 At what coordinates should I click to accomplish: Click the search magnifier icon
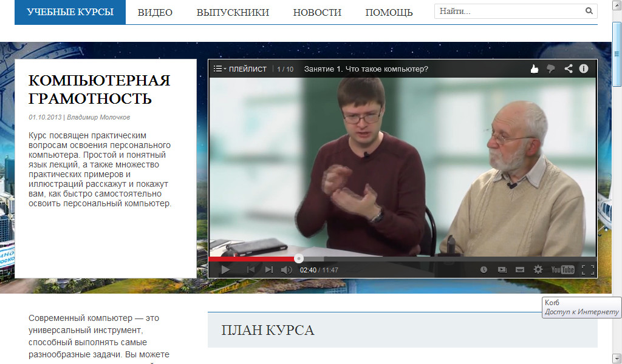coord(589,11)
